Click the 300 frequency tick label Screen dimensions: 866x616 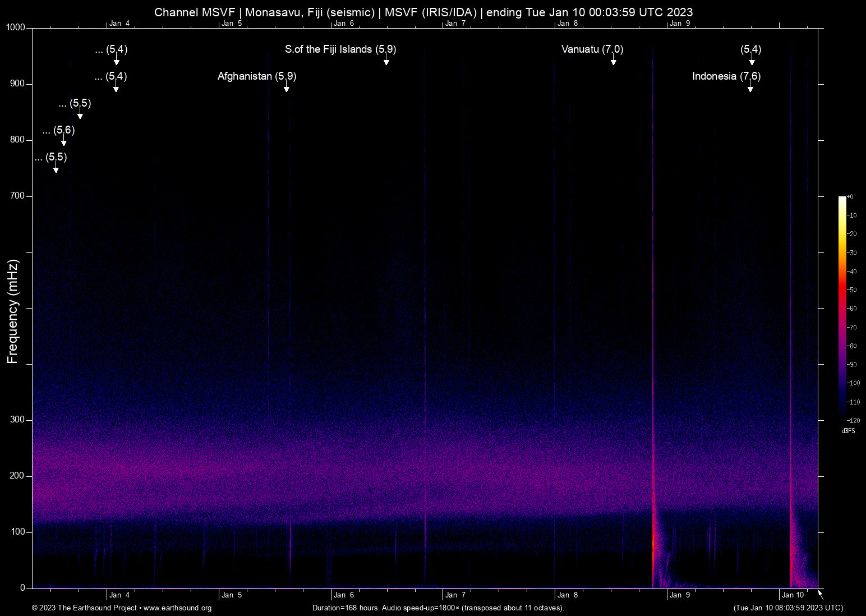pyautogui.click(x=17, y=419)
